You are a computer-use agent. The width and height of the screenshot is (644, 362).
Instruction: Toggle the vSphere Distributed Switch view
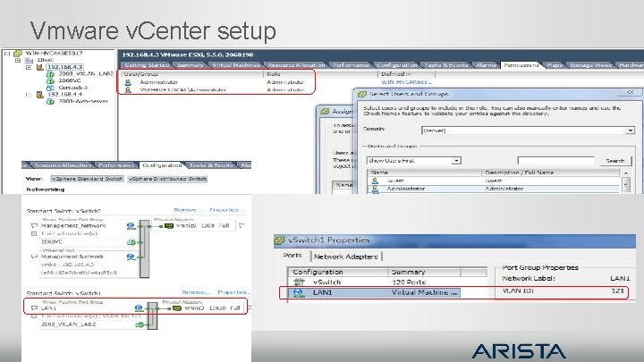[167, 179]
